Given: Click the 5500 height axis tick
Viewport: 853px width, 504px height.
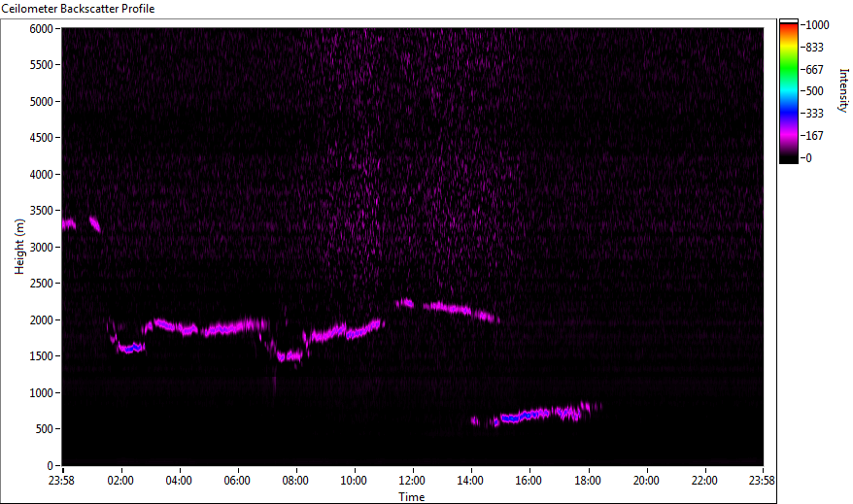Looking at the screenshot, I should tap(42, 65).
